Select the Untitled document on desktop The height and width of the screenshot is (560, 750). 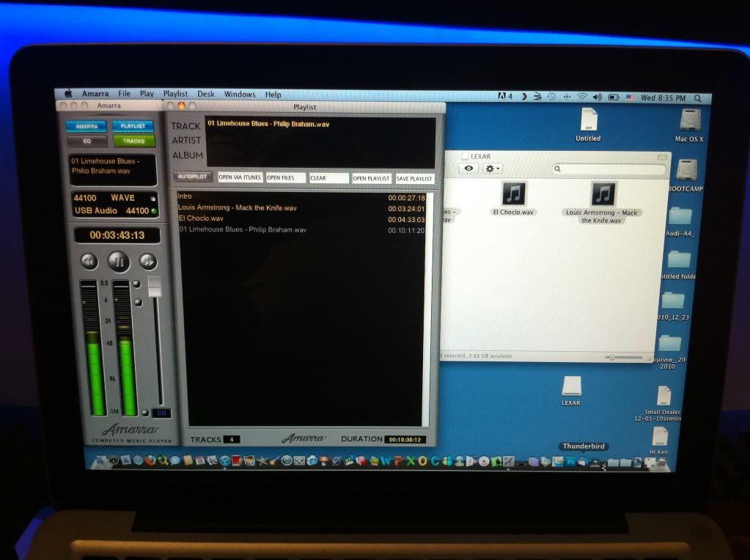click(588, 125)
